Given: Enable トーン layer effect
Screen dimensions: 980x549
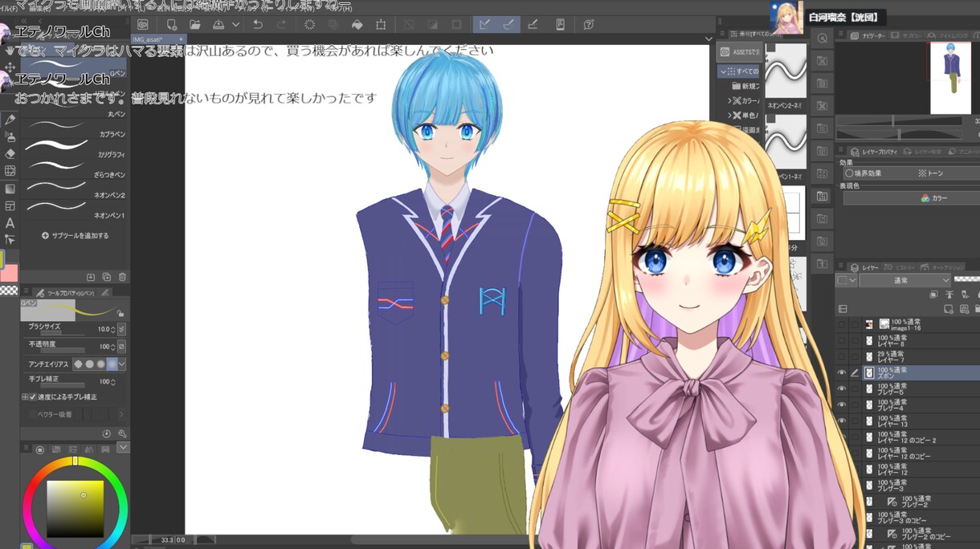Looking at the screenshot, I should (x=931, y=173).
